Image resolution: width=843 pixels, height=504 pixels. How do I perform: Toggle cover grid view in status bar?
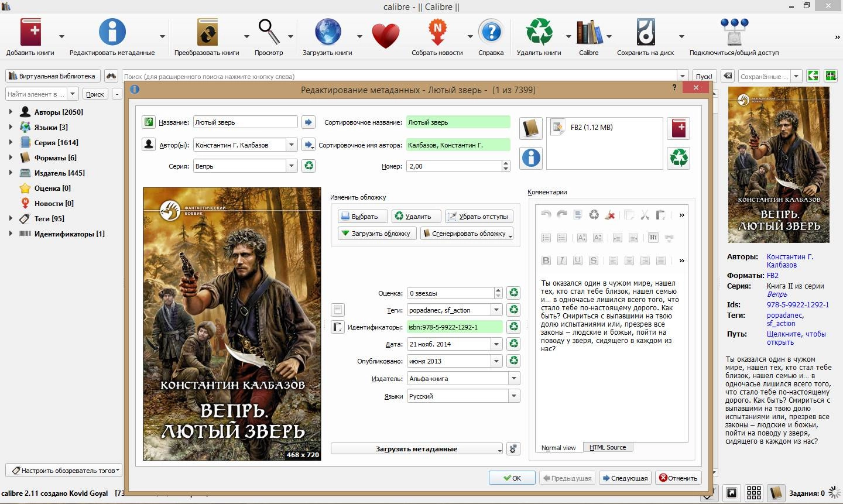(754, 493)
